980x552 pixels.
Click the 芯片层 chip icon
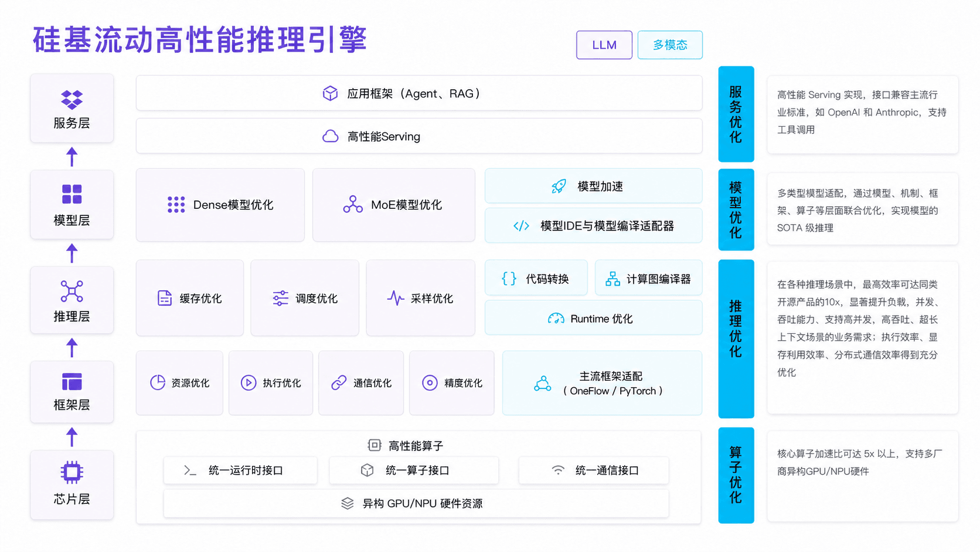(x=72, y=472)
